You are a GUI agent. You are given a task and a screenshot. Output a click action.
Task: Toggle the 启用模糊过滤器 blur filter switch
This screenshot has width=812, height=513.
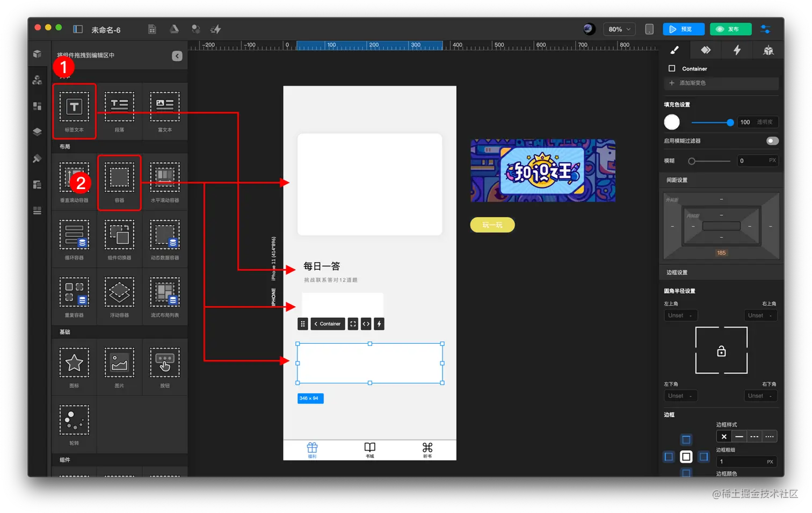point(772,141)
